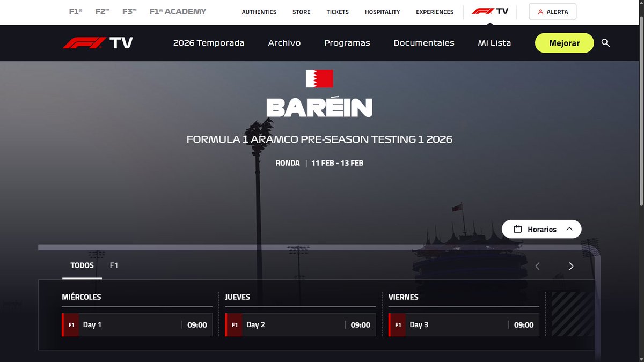
Task: Click the Mejorar button
Action: (x=564, y=43)
